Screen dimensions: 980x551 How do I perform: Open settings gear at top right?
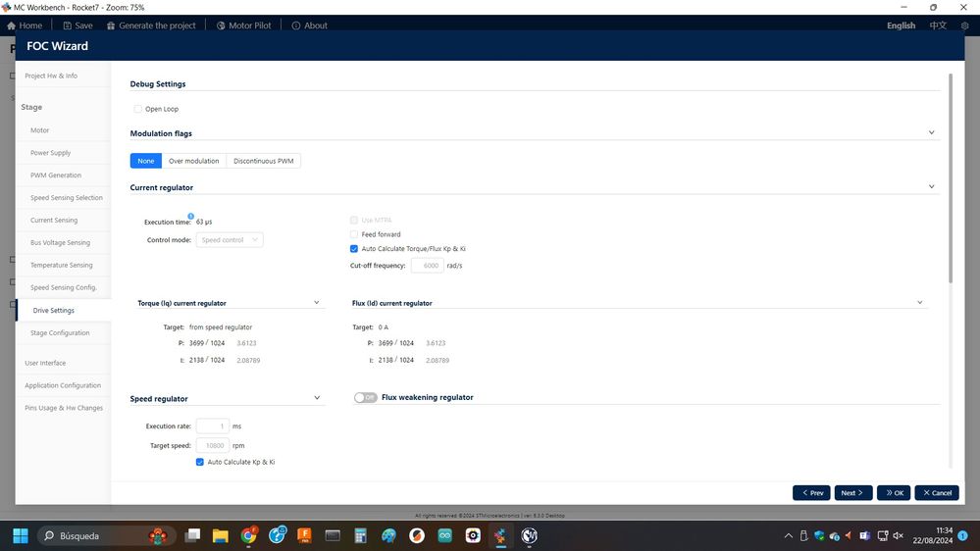964,25
